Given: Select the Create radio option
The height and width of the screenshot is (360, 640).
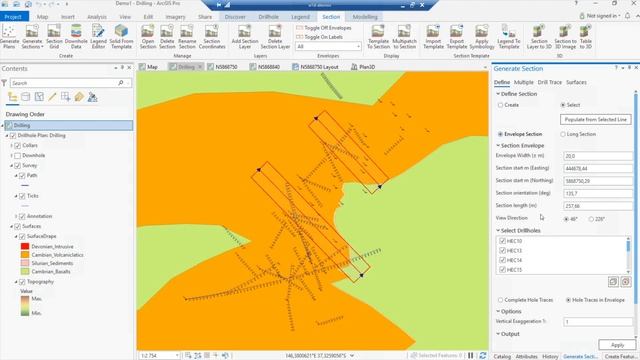Looking at the screenshot, I should pyautogui.click(x=500, y=105).
